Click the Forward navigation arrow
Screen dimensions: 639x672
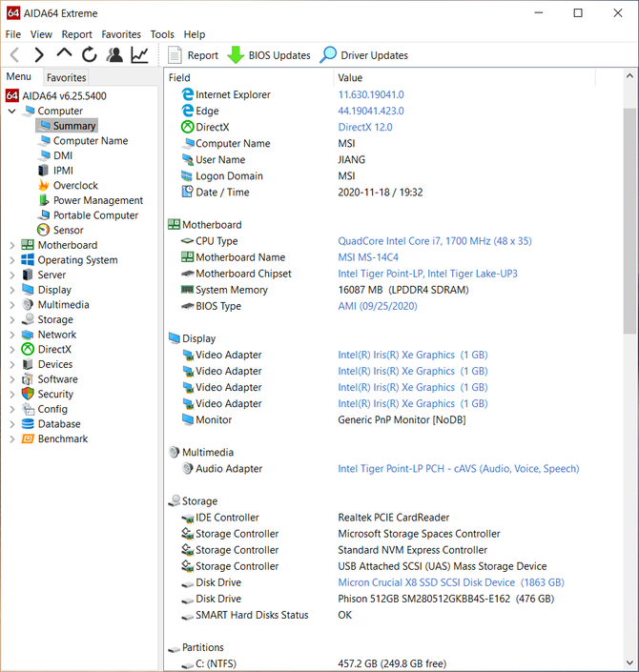click(39, 55)
